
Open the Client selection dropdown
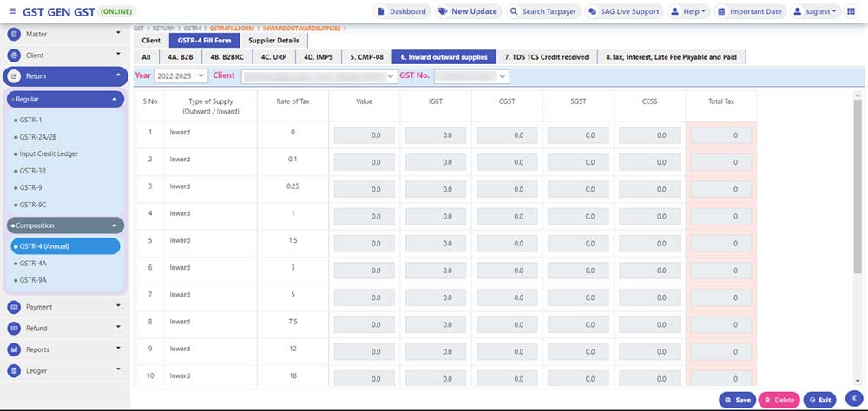click(318, 76)
